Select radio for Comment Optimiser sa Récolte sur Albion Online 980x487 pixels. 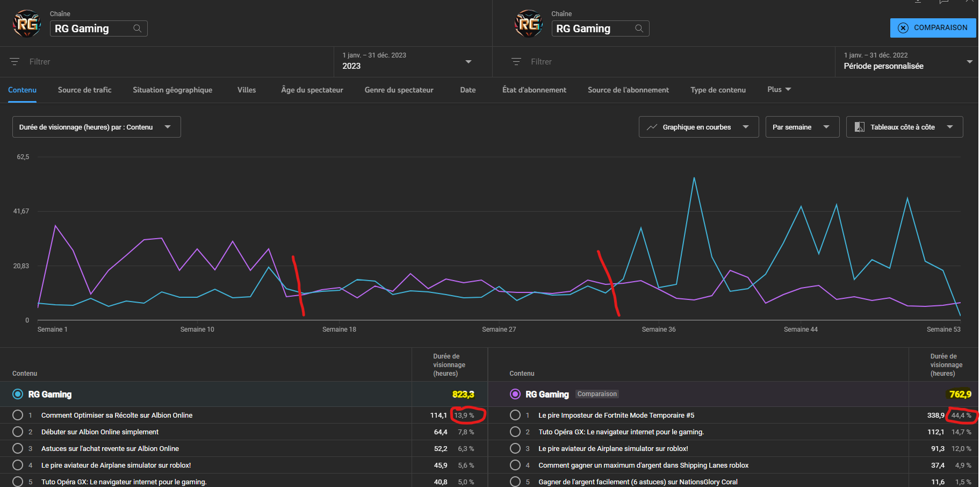point(18,415)
